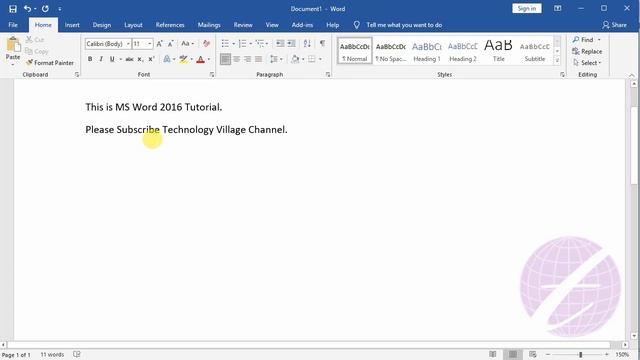
Task: Click the Paste icon
Action: [x=13, y=44]
